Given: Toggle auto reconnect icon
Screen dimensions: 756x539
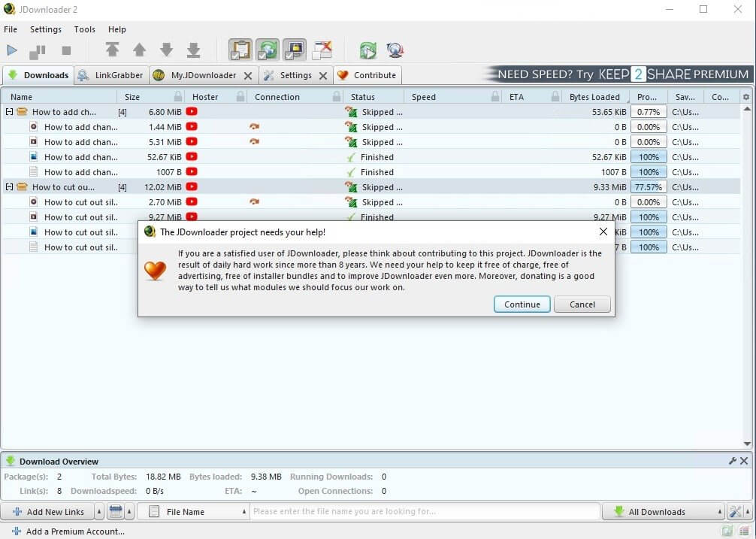Looking at the screenshot, I should coord(267,50).
